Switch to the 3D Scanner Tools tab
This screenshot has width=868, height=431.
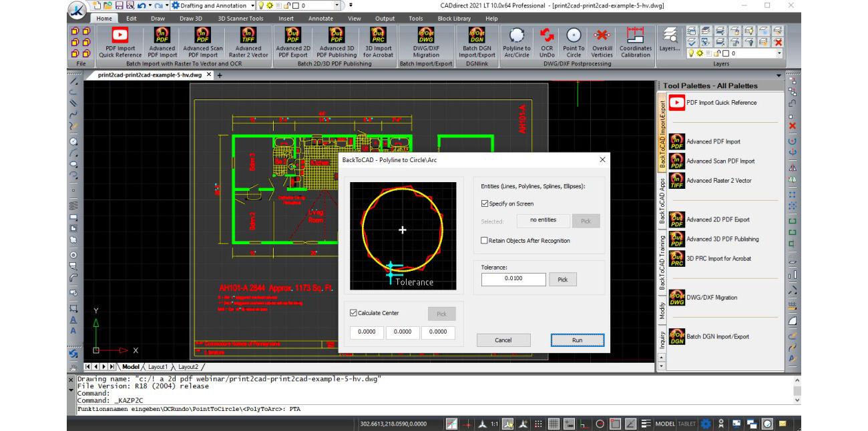[x=240, y=19]
